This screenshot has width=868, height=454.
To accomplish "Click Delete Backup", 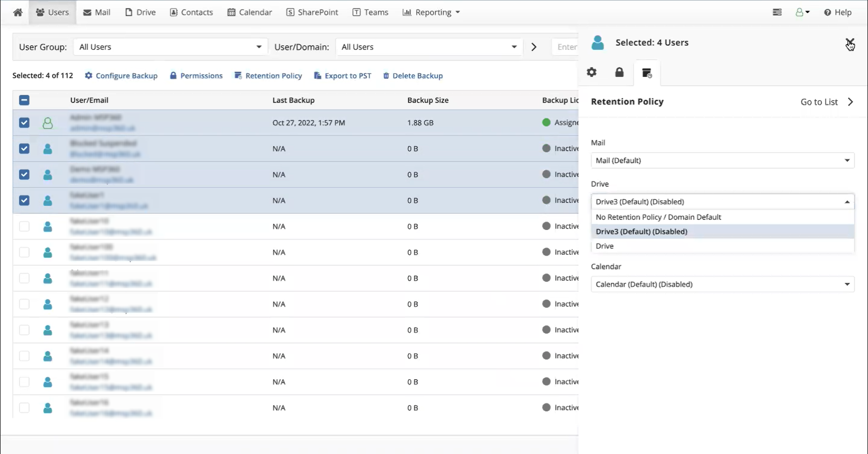I will (413, 76).
